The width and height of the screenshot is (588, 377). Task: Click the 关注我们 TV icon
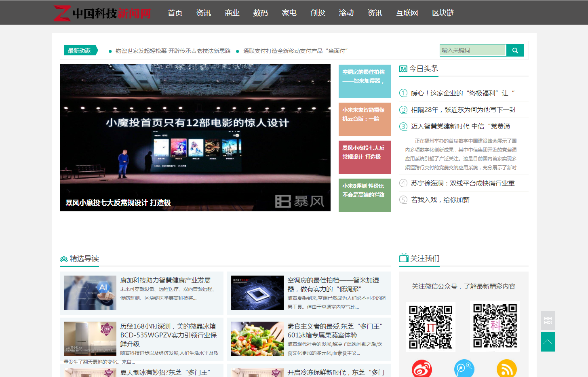point(404,258)
